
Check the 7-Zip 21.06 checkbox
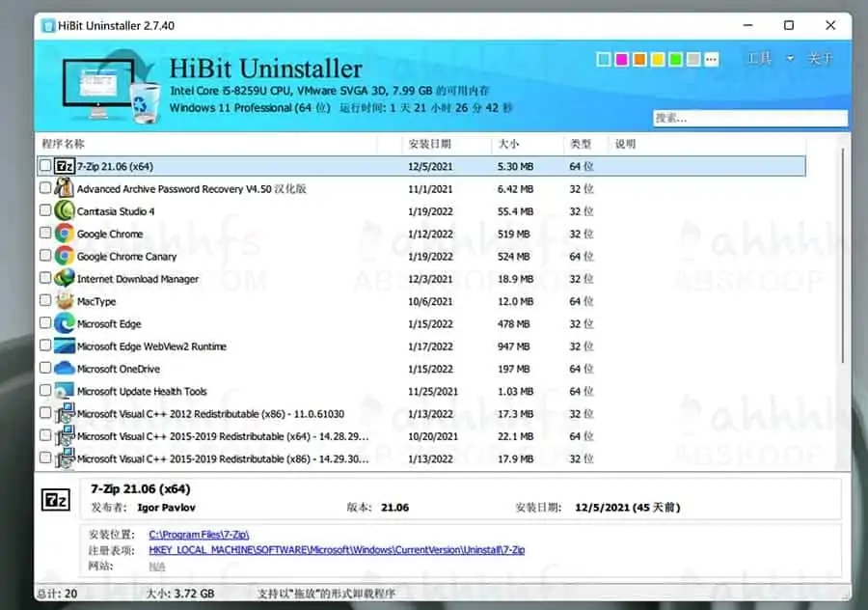[44, 166]
